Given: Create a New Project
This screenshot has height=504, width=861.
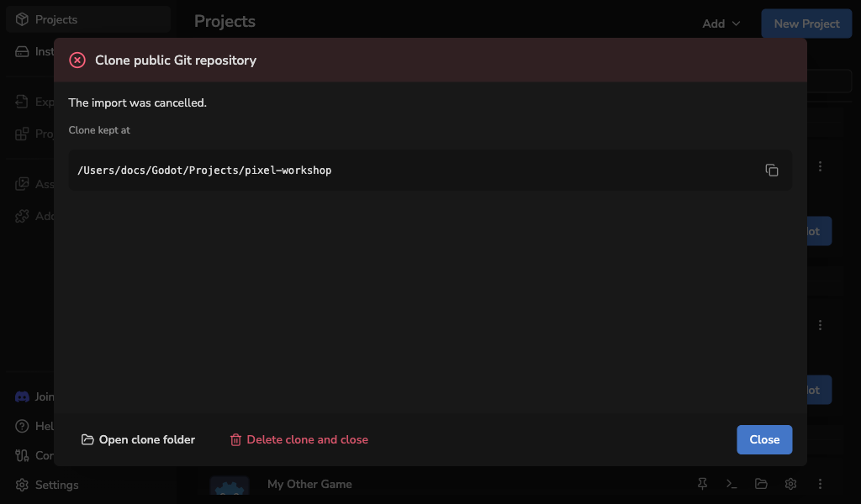Looking at the screenshot, I should (806, 24).
